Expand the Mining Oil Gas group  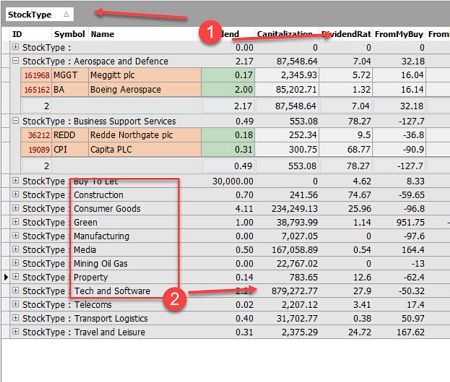click(15, 263)
